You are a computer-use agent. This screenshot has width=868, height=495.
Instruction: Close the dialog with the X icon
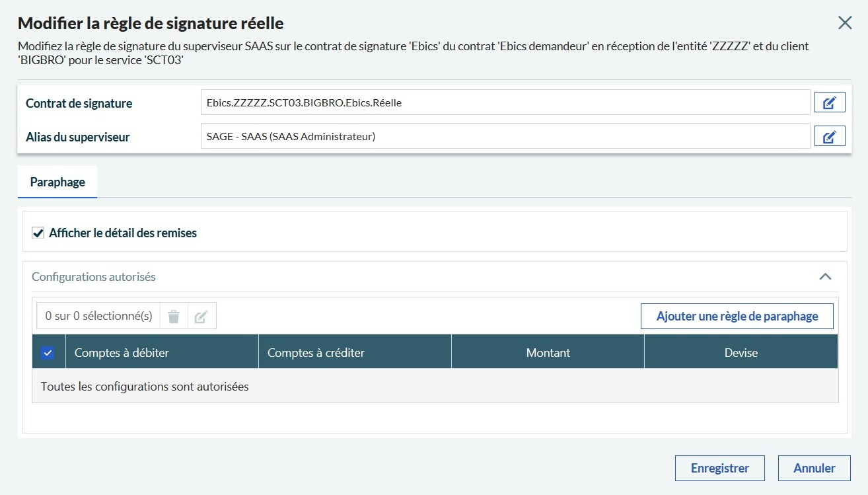coord(844,23)
